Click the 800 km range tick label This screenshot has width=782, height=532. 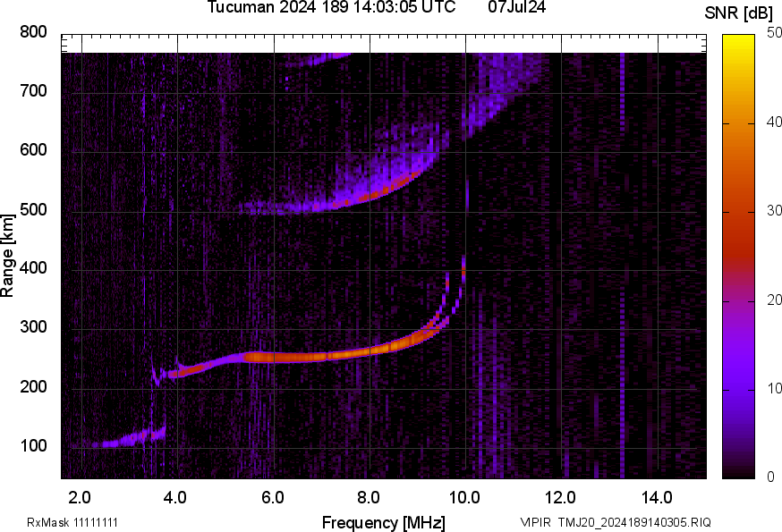point(33,32)
